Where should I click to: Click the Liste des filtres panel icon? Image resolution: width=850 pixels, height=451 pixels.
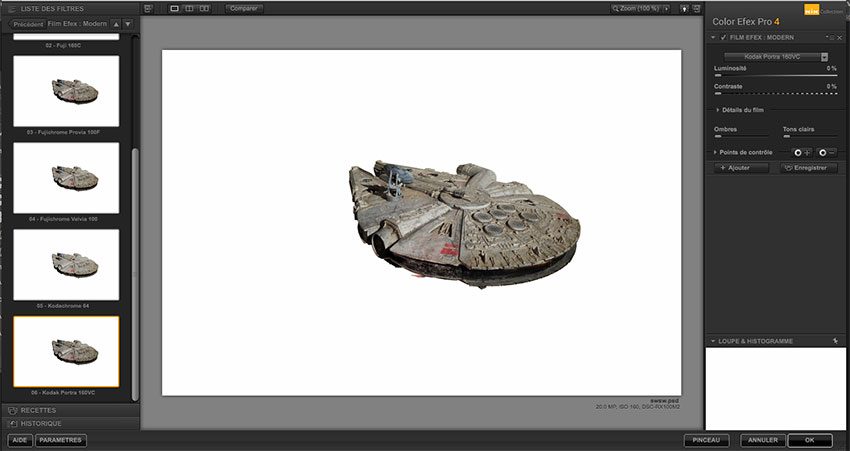[x=12, y=9]
